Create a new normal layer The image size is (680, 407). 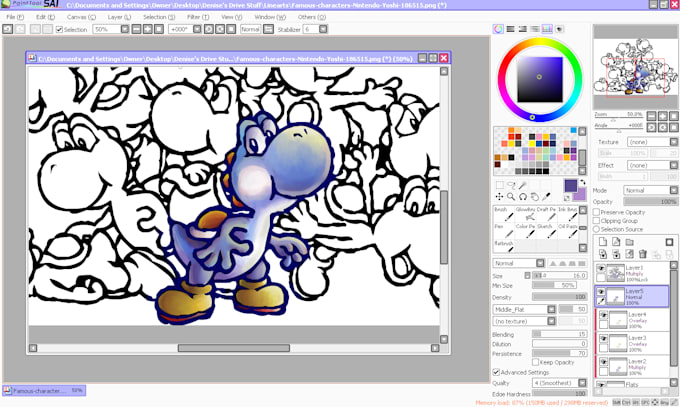coord(603,242)
